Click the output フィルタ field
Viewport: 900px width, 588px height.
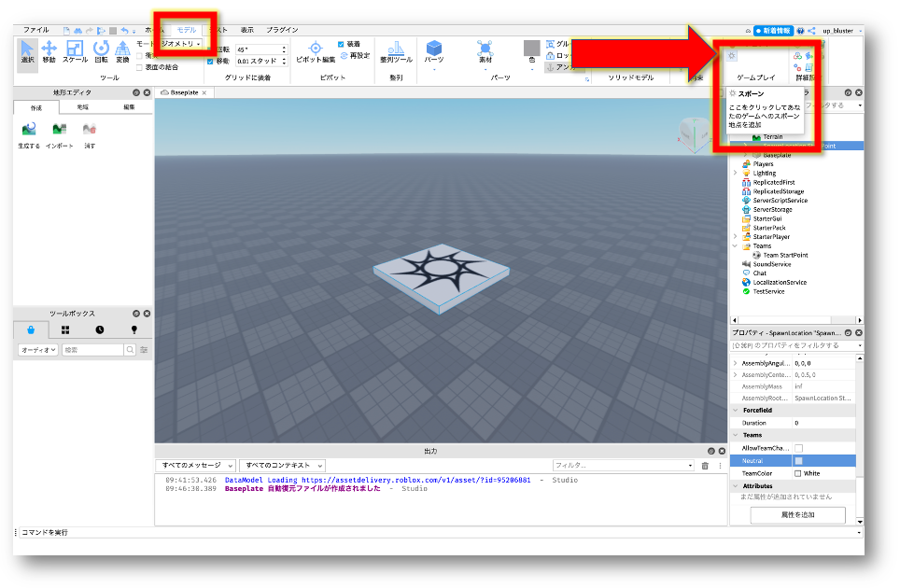click(x=624, y=465)
